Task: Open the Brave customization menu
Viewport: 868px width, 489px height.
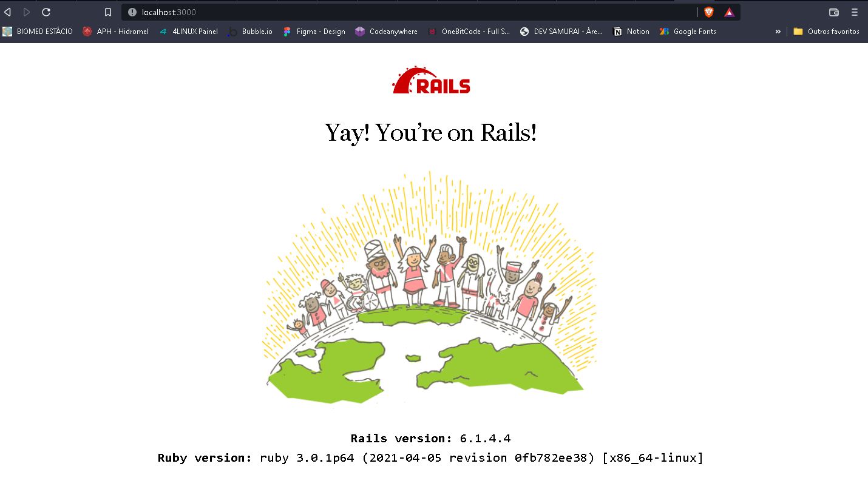Action: [854, 12]
